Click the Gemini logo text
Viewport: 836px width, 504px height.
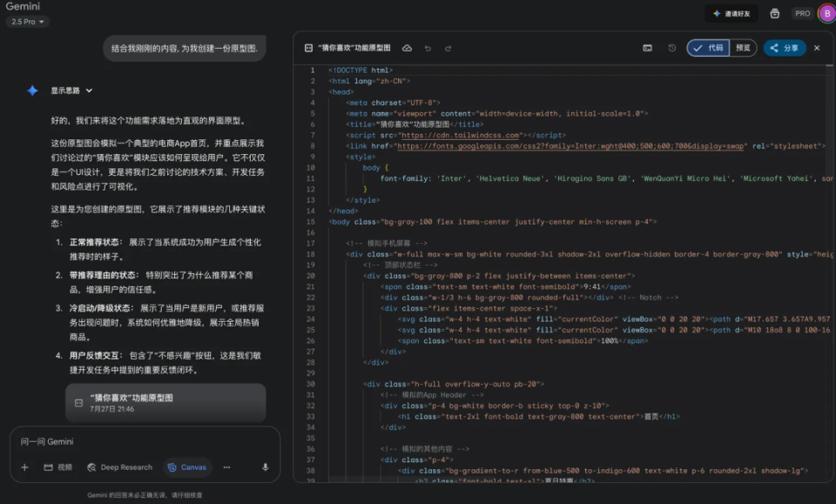point(23,6)
